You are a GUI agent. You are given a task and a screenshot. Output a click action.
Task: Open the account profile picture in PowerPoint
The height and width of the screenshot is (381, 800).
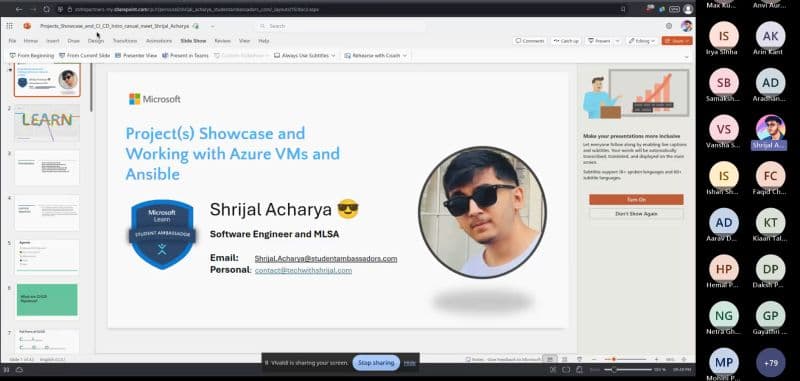(x=686, y=26)
